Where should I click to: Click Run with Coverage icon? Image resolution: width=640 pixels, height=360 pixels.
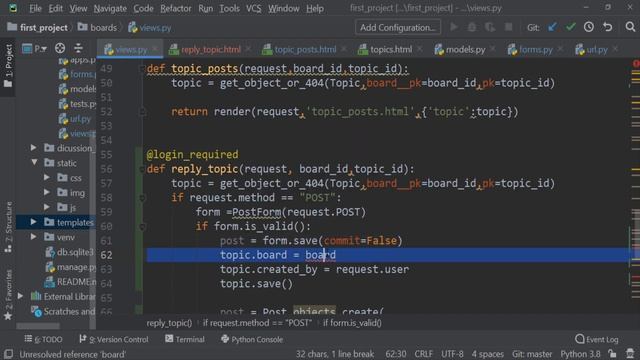point(490,27)
